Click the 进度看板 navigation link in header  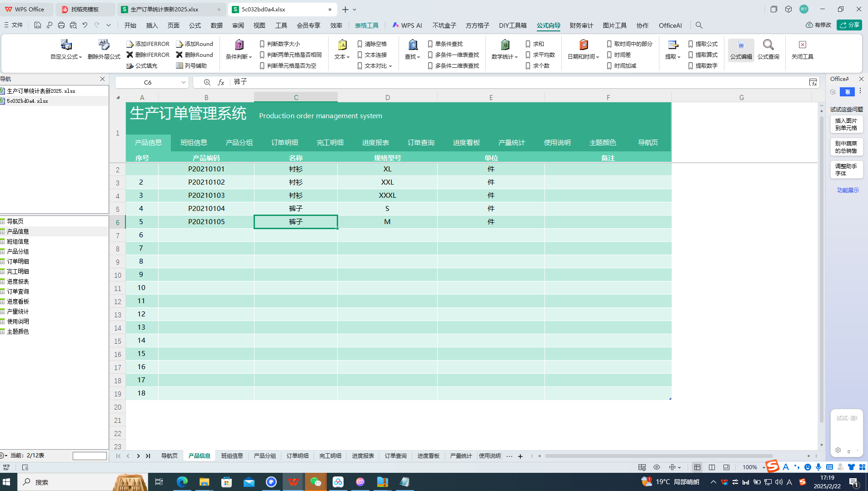point(466,142)
